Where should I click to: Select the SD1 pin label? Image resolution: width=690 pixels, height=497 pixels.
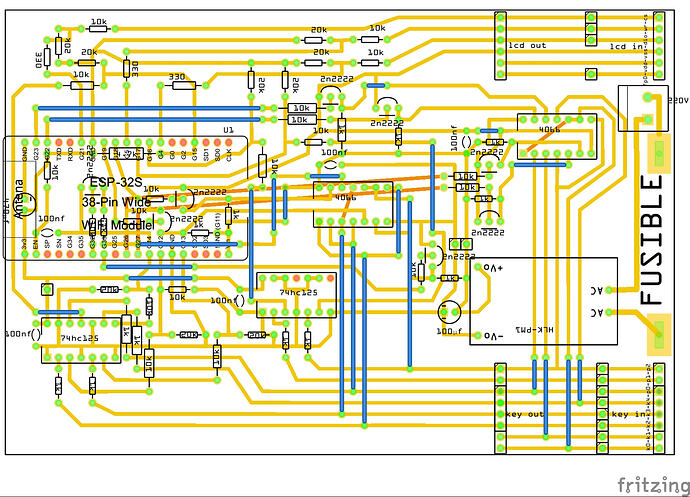pos(206,155)
